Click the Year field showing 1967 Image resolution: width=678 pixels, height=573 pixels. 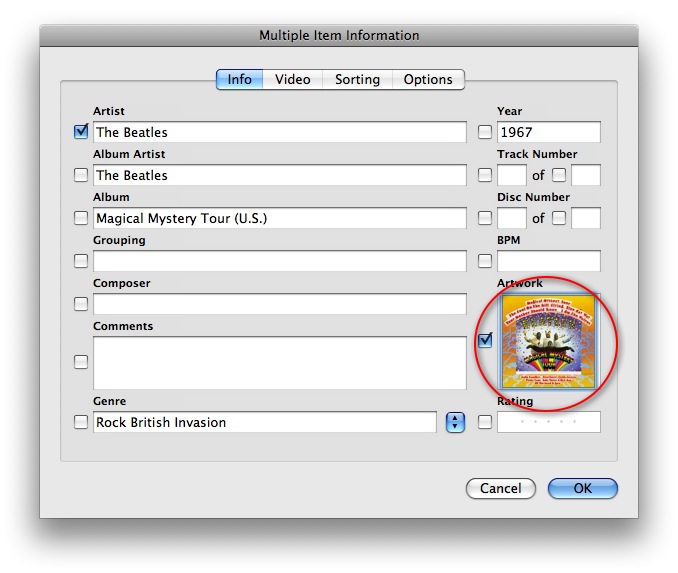[x=549, y=132]
